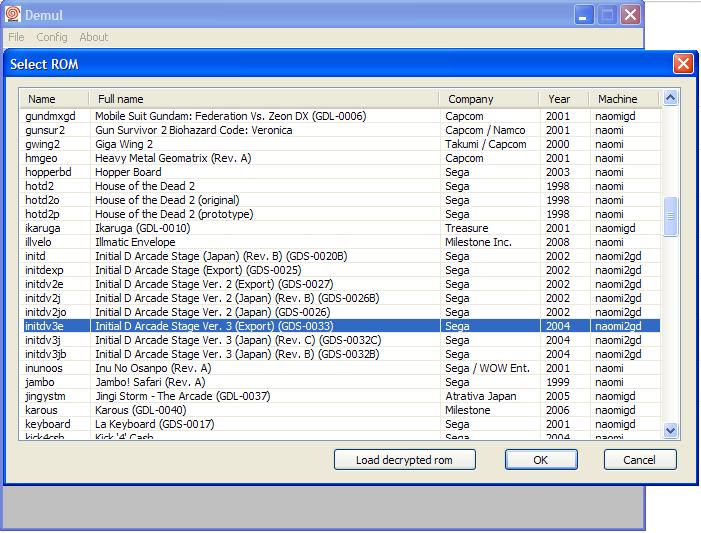
Task: Select the jambo ROM row
Action: (x=342, y=382)
